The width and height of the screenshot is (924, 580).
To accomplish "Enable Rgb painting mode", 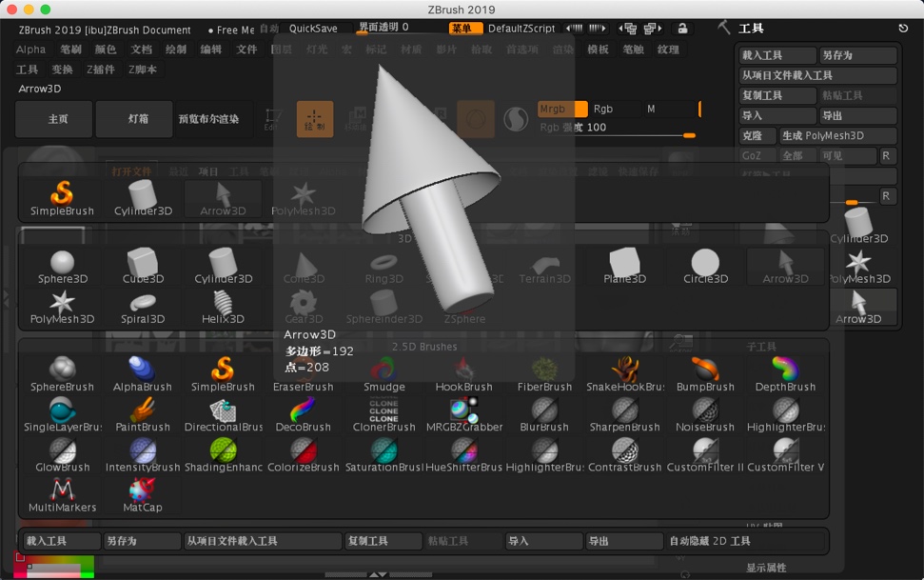I will point(604,109).
